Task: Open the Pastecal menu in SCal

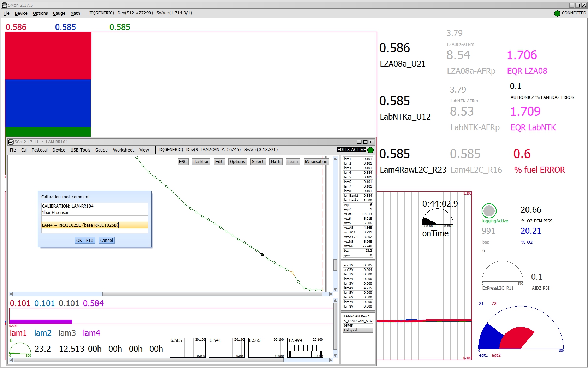Action: pyautogui.click(x=40, y=150)
